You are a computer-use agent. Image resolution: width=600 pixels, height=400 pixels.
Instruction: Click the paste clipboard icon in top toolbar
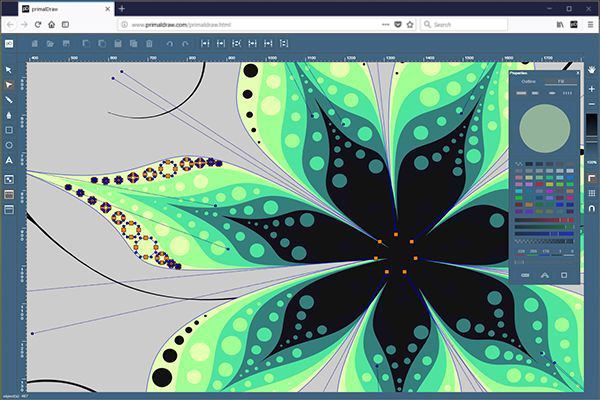click(118, 44)
